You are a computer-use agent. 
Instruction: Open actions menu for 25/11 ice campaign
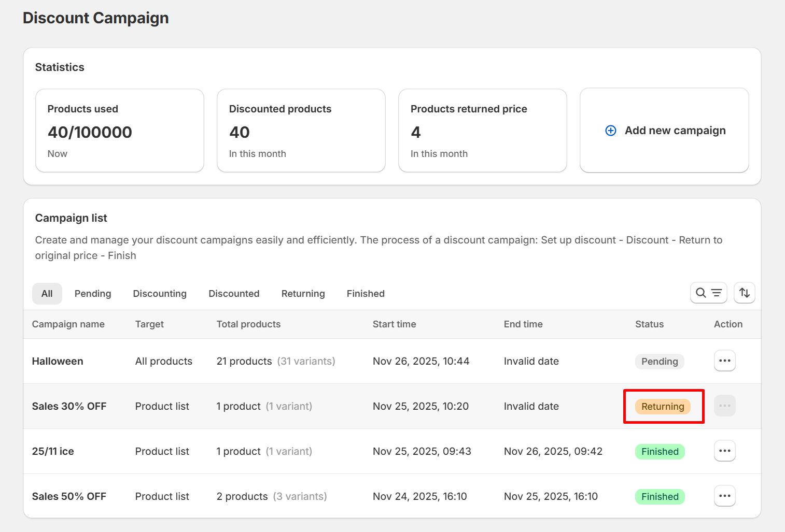(724, 451)
